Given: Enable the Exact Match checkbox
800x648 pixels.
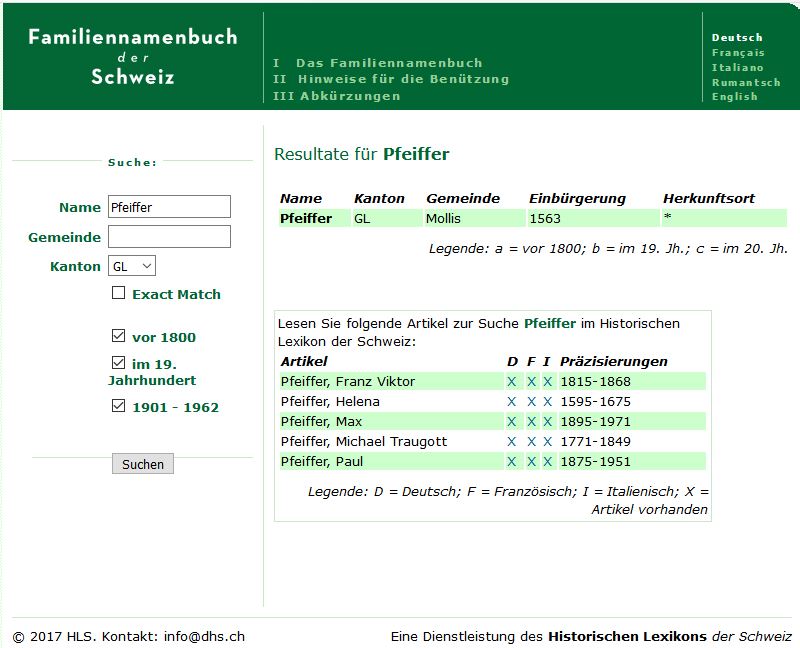Looking at the screenshot, I should pos(118,293).
